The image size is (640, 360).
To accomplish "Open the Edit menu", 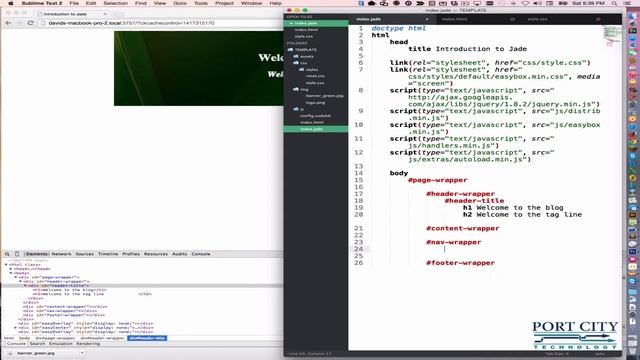I will [x=91, y=3].
